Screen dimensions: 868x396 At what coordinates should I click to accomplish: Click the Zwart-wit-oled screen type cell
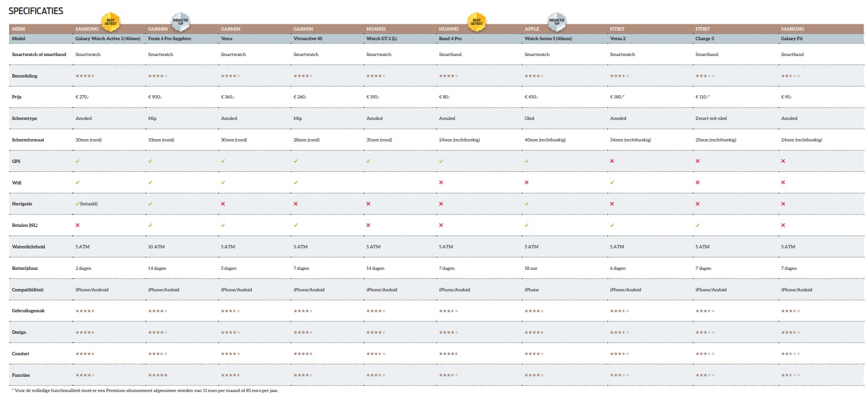[x=710, y=118]
